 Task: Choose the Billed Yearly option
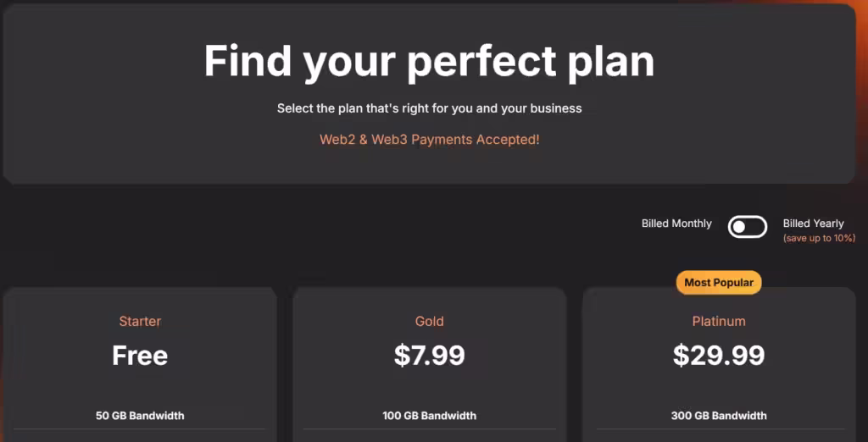tap(813, 224)
